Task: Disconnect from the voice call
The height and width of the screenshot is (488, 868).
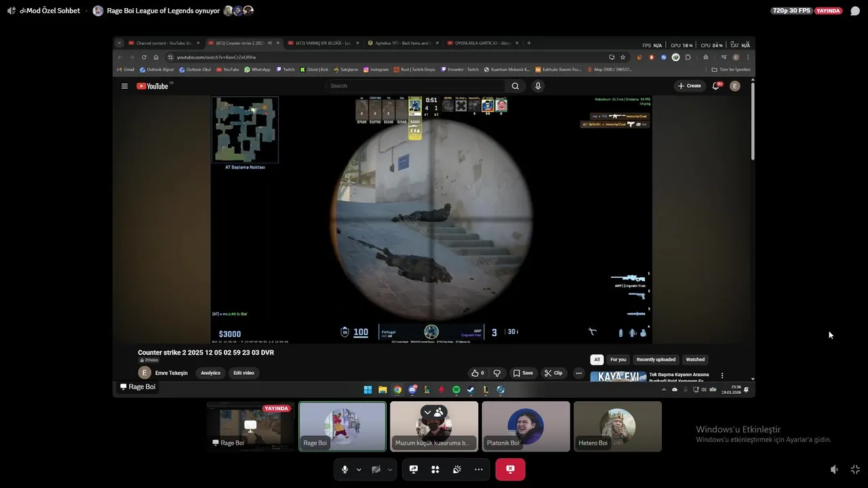Action: pyautogui.click(x=510, y=469)
